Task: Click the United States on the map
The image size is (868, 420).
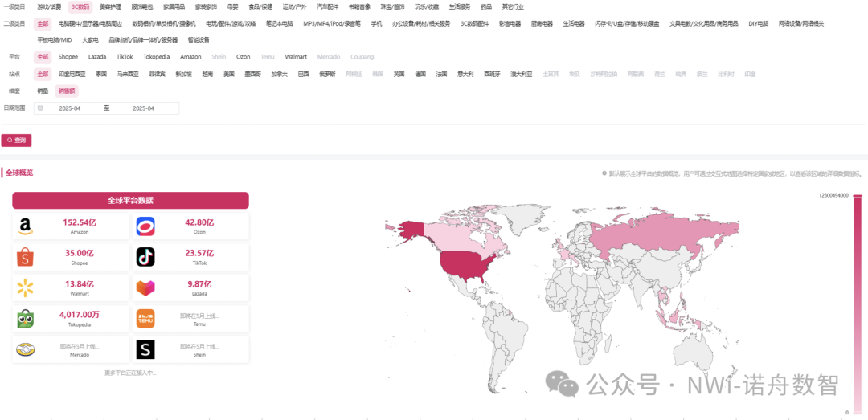Action: click(466, 263)
